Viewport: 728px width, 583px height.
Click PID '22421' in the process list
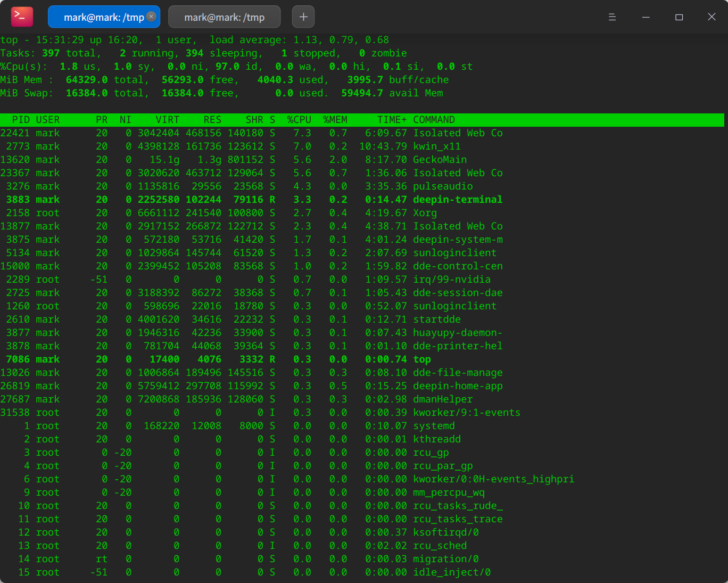pos(15,133)
